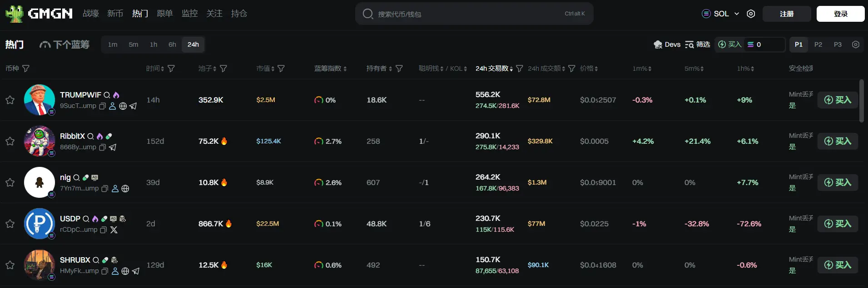Star the TRUMPWIF token as favorite

[x=10, y=100]
